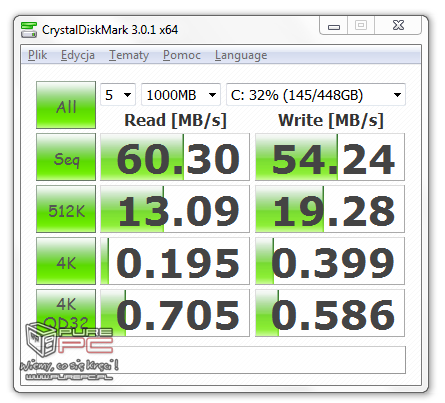This screenshot has height=403, width=445.
Task: Open the Pomoc menu
Action: pyautogui.click(x=182, y=55)
